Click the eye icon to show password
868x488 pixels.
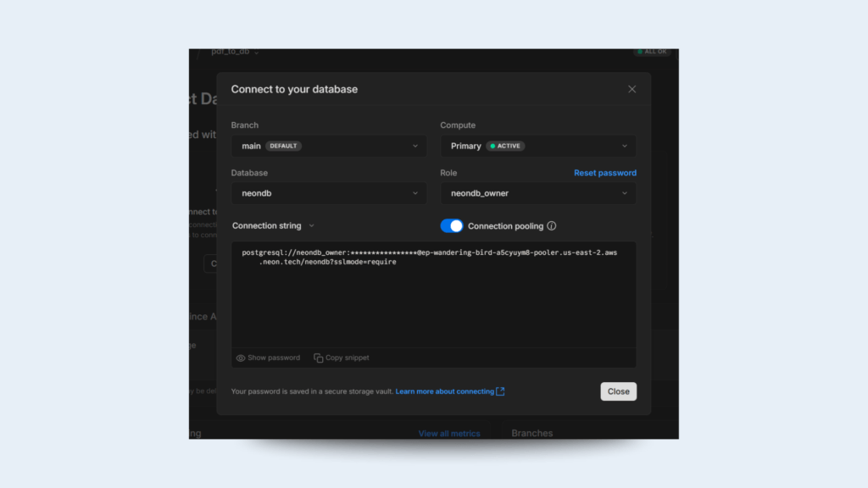pos(241,358)
